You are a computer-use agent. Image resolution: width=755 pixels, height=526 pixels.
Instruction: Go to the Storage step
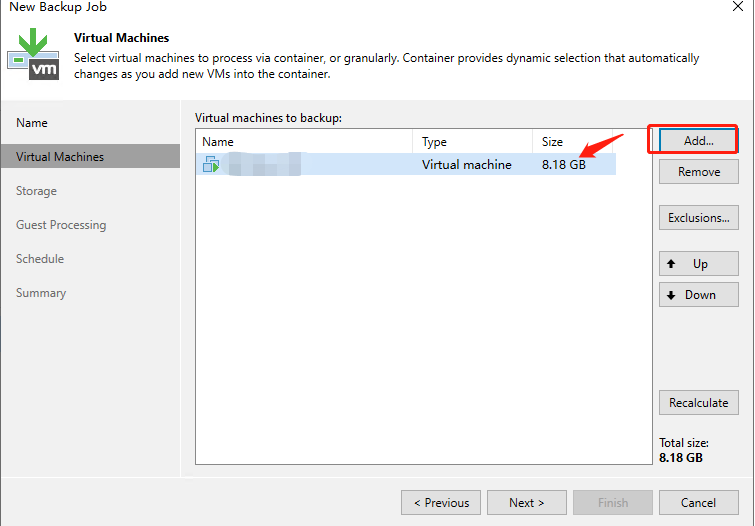[x=36, y=191]
